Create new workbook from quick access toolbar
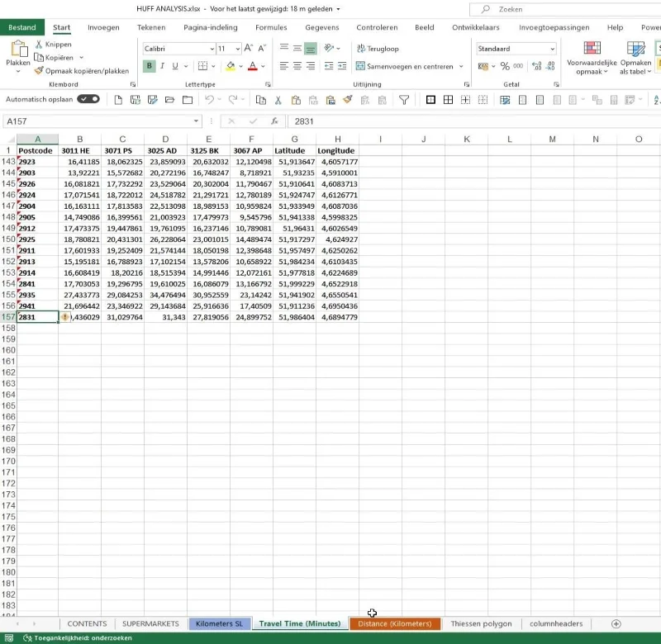The width and height of the screenshot is (661, 644). click(118, 100)
